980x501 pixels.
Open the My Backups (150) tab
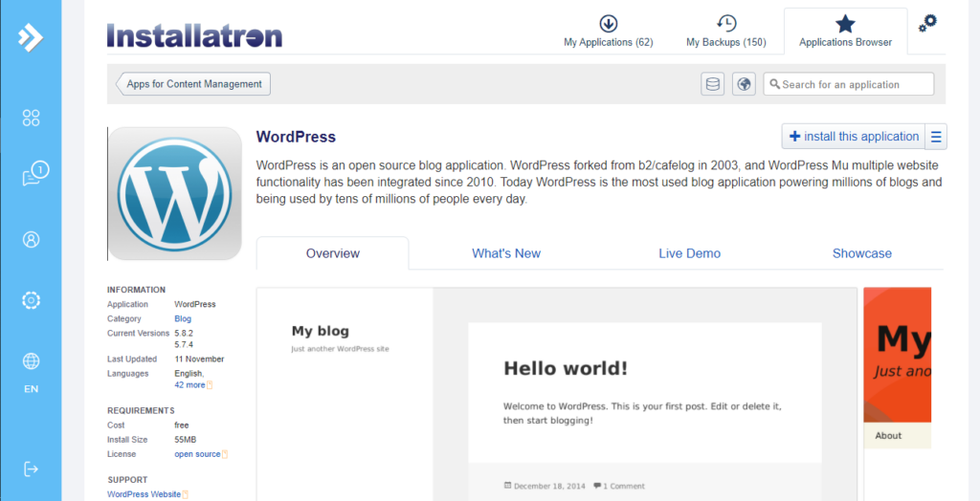726,32
